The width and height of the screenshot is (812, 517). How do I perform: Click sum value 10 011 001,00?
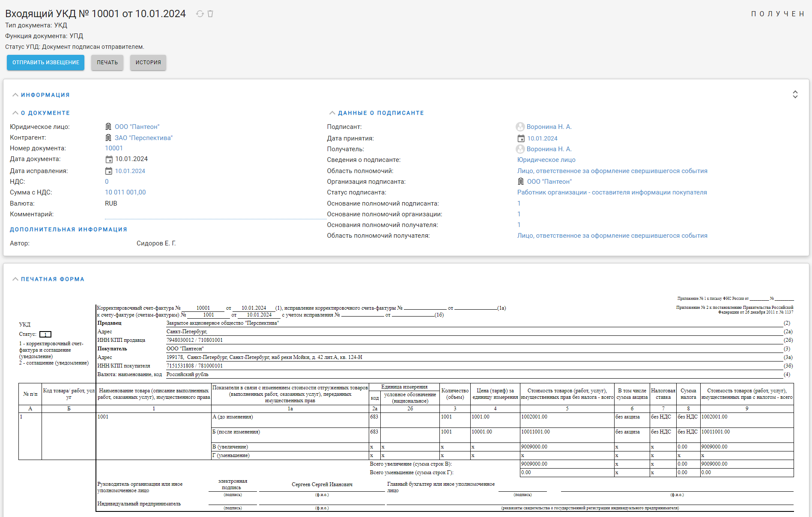pos(125,192)
